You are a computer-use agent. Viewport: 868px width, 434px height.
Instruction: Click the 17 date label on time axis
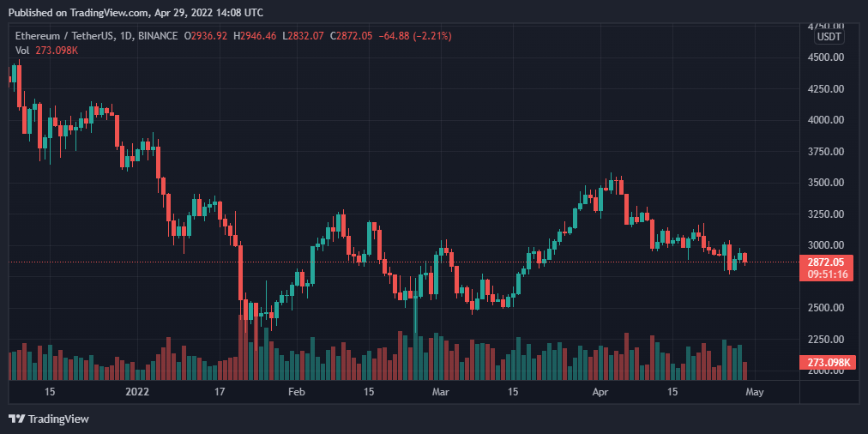coord(220,392)
